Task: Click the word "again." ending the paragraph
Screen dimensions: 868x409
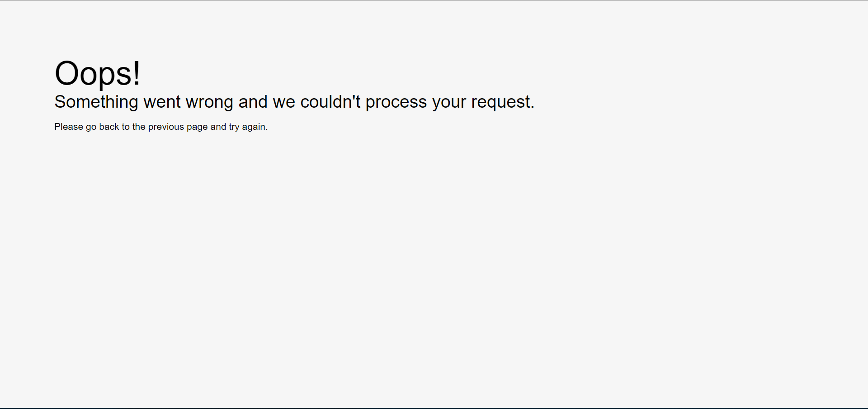Action: 255,128
